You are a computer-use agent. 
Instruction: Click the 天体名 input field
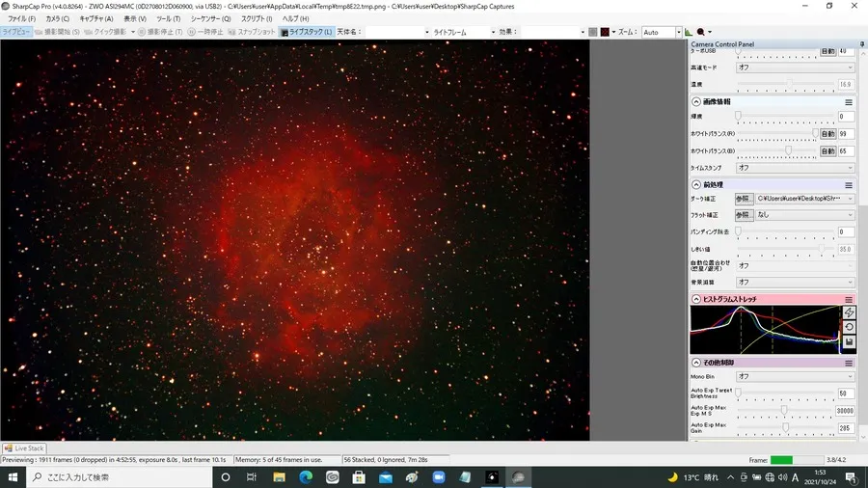[x=395, y=32]
